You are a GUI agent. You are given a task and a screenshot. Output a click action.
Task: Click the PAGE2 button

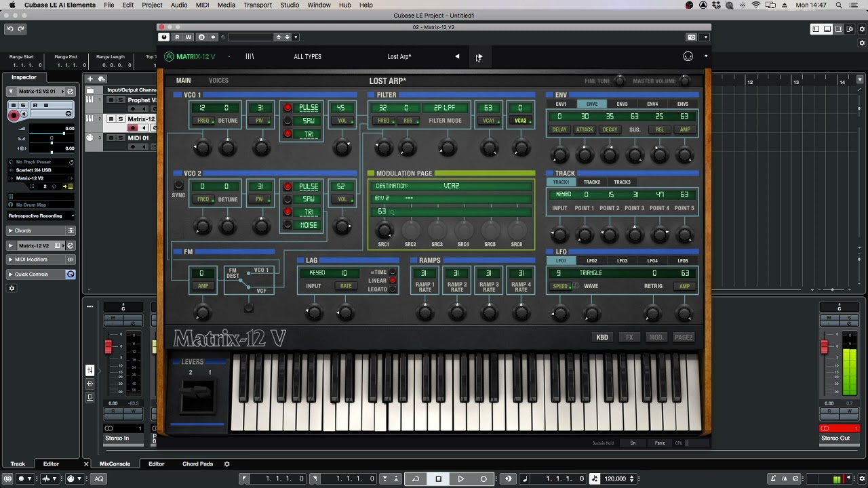683,337
